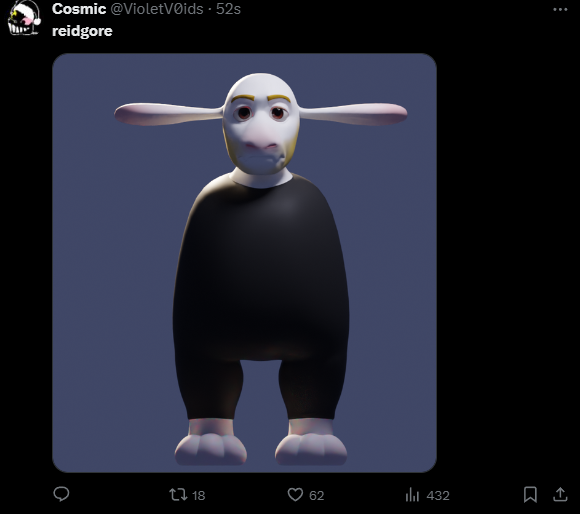Click the tweet text reidgore

82,31
